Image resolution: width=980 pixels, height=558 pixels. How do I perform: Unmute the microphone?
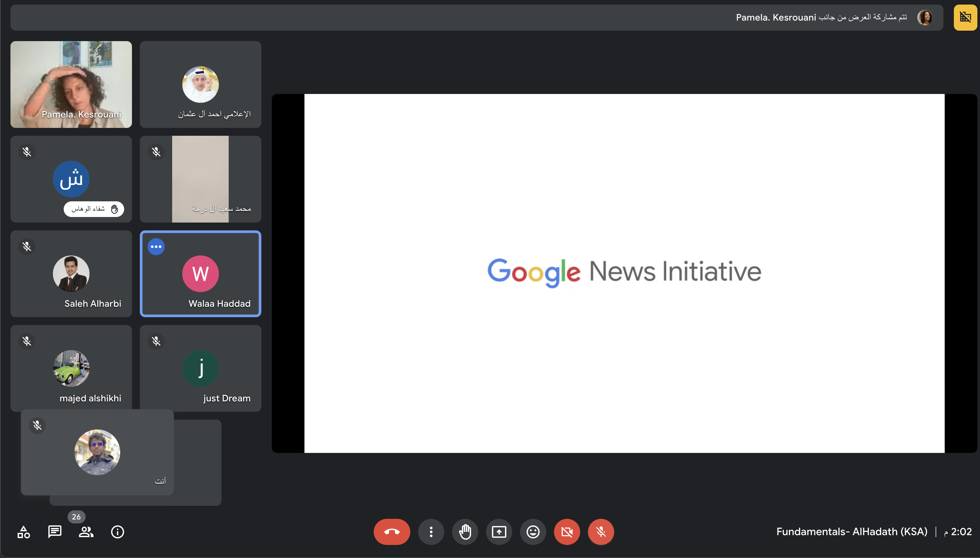click(601, 532)
